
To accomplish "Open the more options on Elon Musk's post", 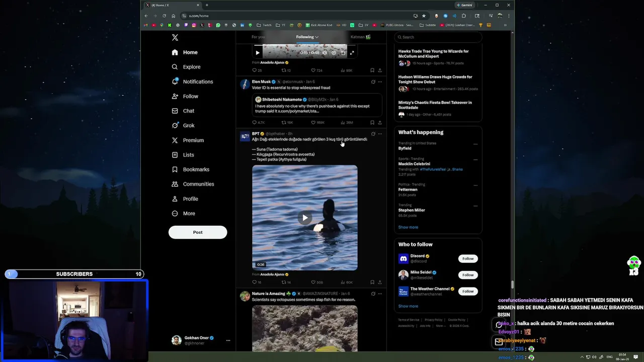I will (x=380, y=81).
